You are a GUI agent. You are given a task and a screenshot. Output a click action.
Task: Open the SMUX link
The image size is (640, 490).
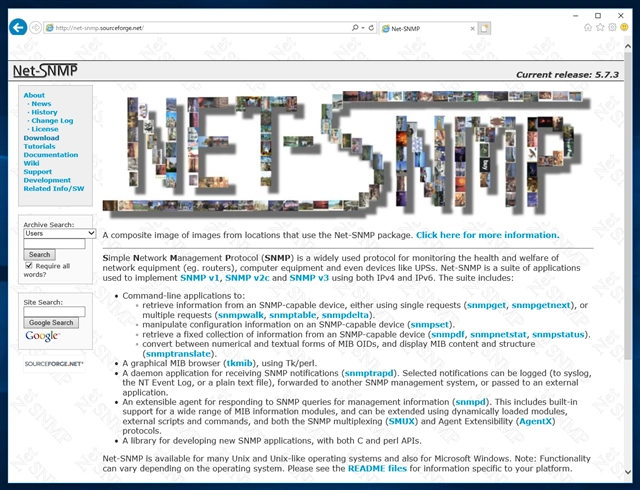pos(401,421)
